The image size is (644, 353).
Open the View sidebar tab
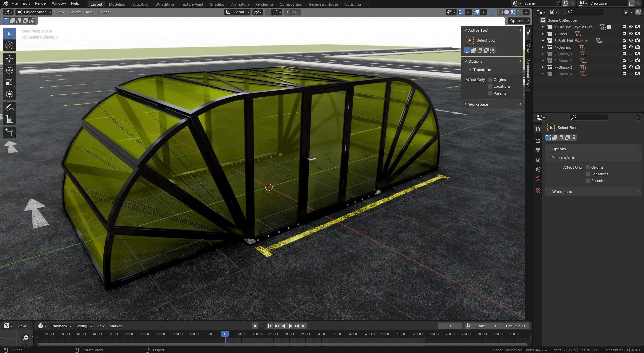click(528, 49)
